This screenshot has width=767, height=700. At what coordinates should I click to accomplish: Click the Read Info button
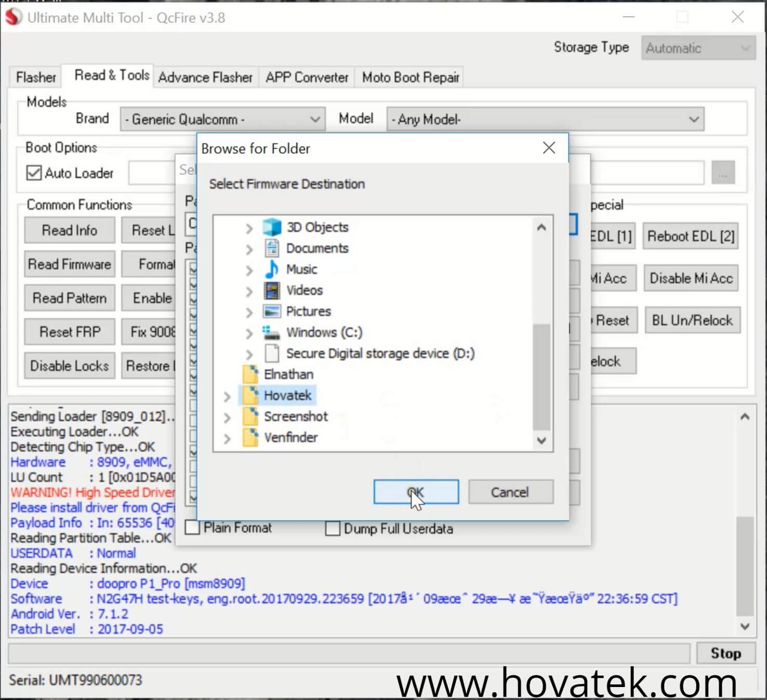(70, 230)
